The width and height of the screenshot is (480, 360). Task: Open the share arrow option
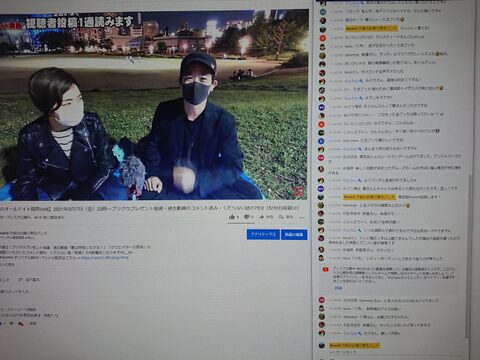[262, 217]
